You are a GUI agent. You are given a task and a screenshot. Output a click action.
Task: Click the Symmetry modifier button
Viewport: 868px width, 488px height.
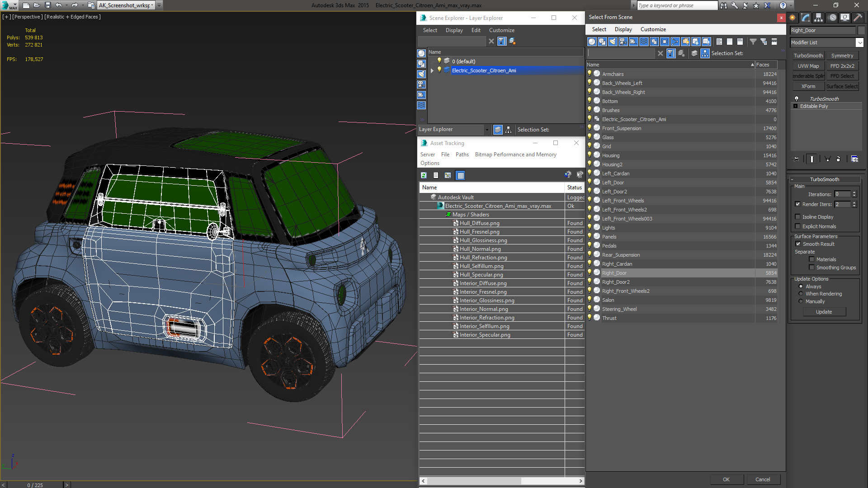point(842,56)
